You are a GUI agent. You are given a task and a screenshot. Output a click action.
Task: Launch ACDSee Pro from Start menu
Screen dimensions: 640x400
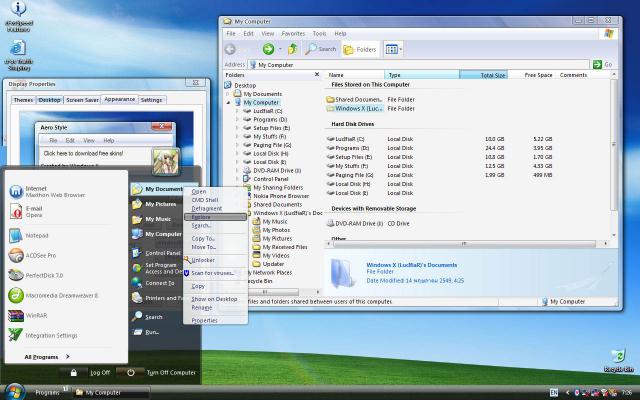pyautogui.click(x=33, y=256)
